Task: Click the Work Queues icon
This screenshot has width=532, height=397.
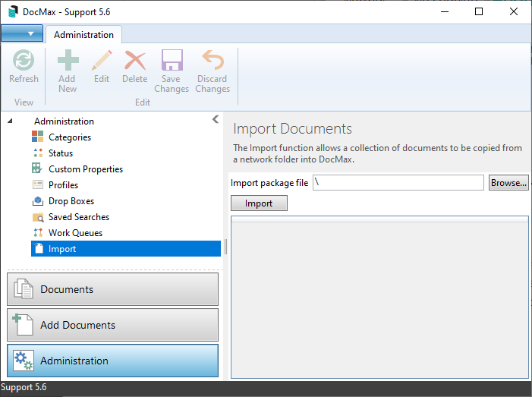Action: click(38, 232)
